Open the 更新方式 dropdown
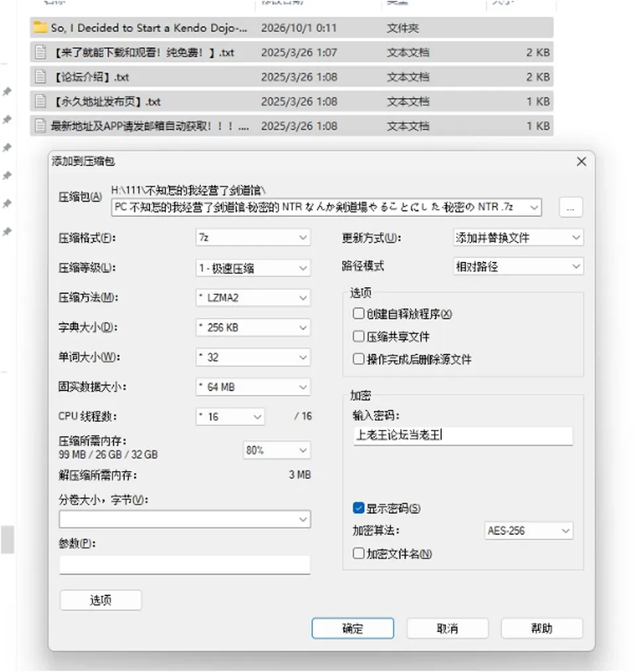Image resolution: width=635 pixels, height=672 pixels. (518, 237)
